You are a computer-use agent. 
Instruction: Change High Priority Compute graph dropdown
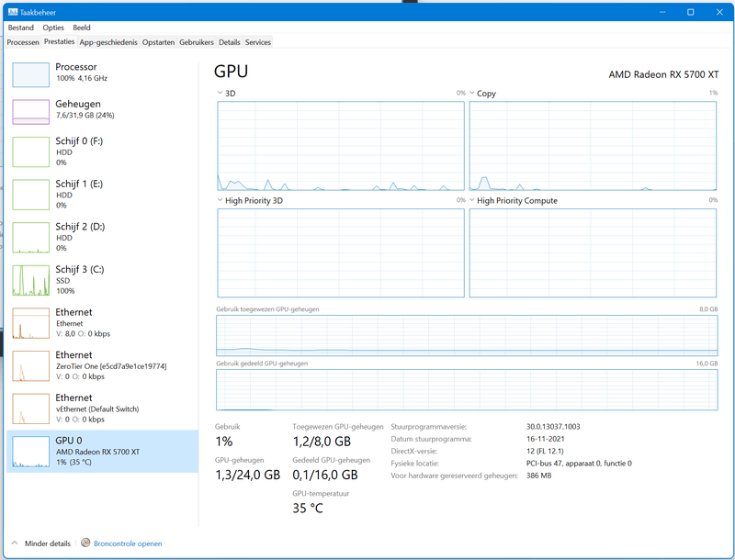click(x=472, y=200)
